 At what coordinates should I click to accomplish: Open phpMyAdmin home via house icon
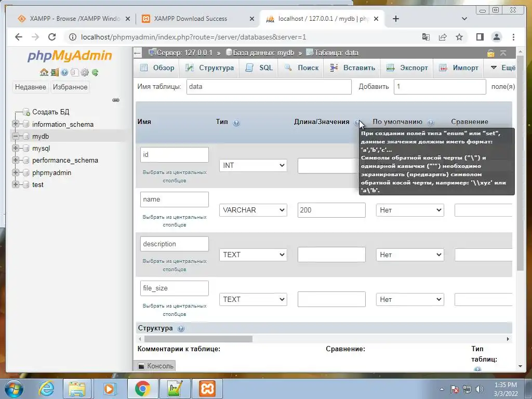point(44,72)
